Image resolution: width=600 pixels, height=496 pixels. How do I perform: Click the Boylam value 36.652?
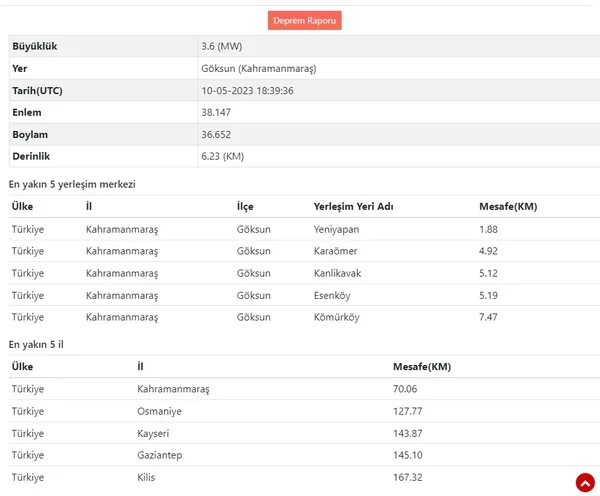click(216, 135)
